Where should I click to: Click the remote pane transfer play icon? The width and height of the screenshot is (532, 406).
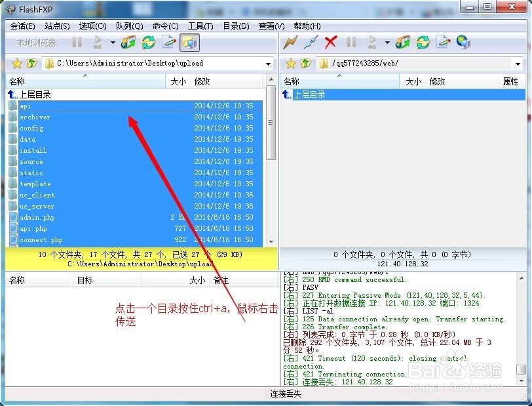(373, 42)
